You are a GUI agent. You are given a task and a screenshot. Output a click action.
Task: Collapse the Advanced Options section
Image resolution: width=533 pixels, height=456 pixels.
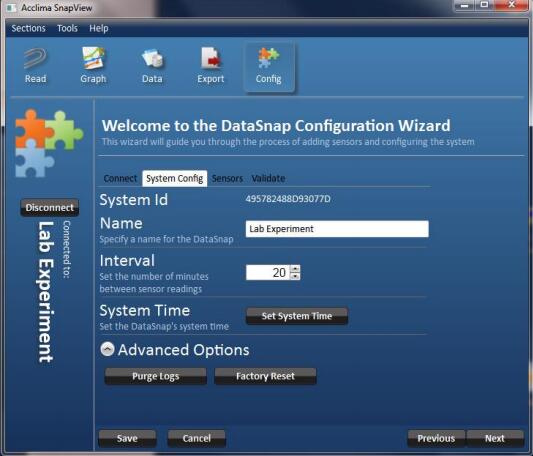coord(107,349)
